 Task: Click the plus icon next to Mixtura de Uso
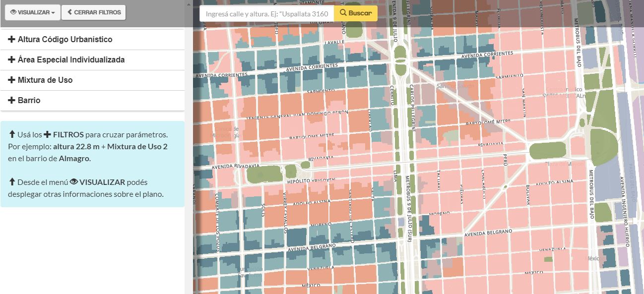click(x=11, y=80)
